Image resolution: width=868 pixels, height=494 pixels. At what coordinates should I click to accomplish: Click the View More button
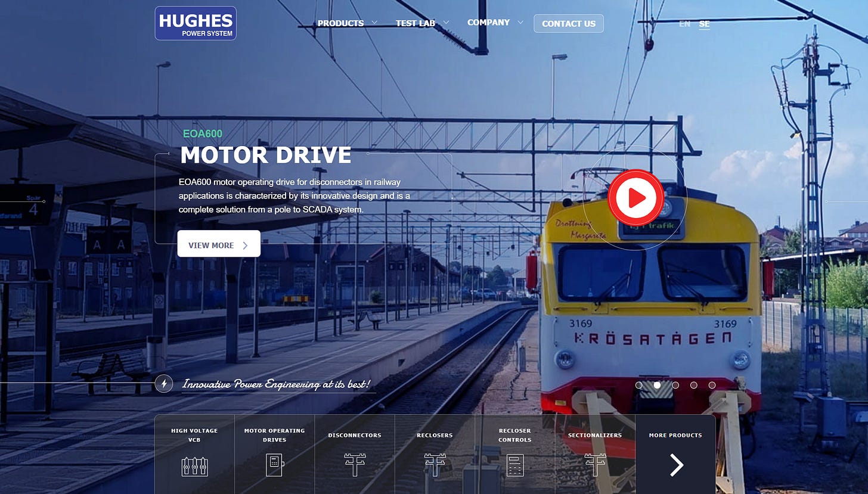(x=219, y=244)
